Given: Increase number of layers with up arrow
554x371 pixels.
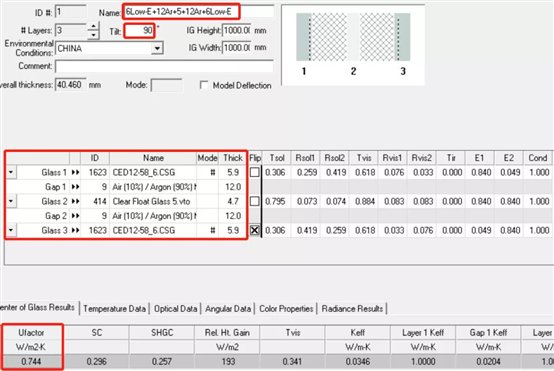Looking at the screenshot, I should (93, 26).
